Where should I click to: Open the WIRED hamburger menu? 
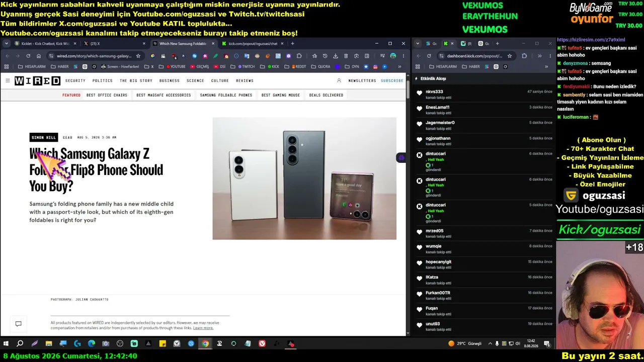point(8,80)
